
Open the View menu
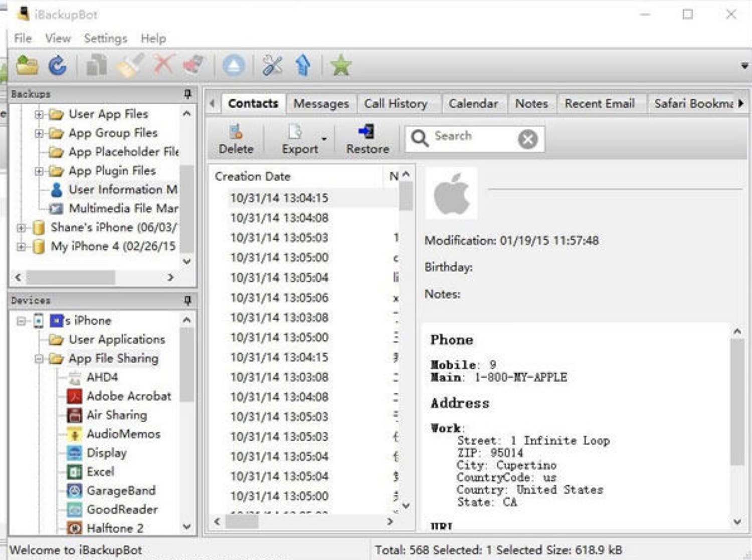pyautogui.click(x=58, y=38)
